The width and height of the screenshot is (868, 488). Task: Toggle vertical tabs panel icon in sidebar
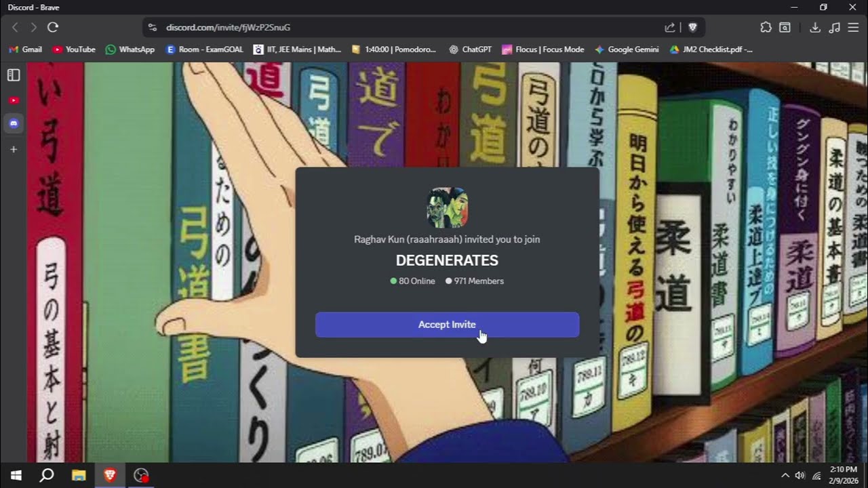point(14,75)
